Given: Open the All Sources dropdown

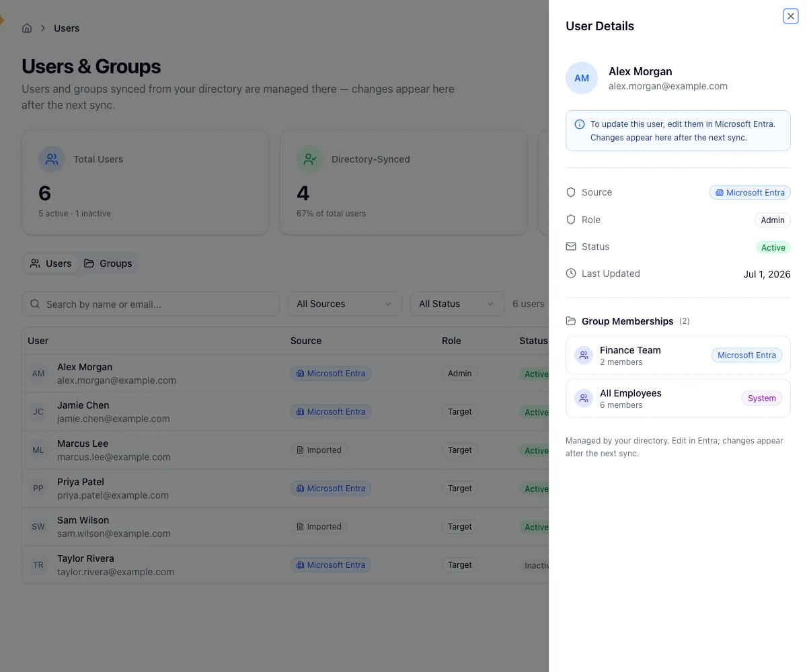Looking at the screenshot, I should pyautogui.click(x=345, y=304).
